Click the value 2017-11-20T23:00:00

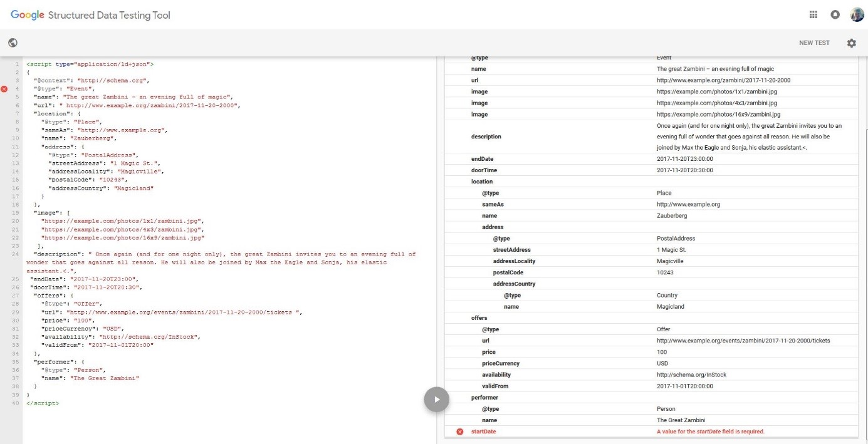[685, 159]
